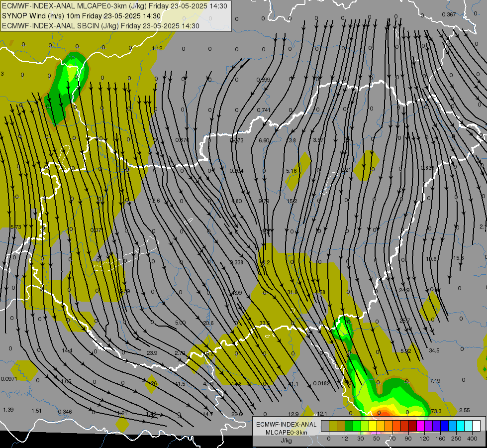Click the white swatch in the color scale

pyautogui.click(x=476, y=426)
